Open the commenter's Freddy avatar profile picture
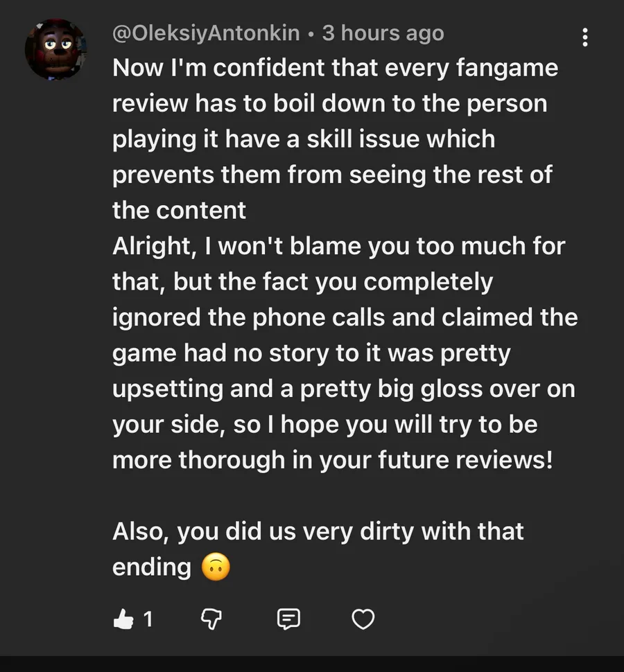This screenshot has width=624, height=672. pyautogui.click(x=55, y=49)
